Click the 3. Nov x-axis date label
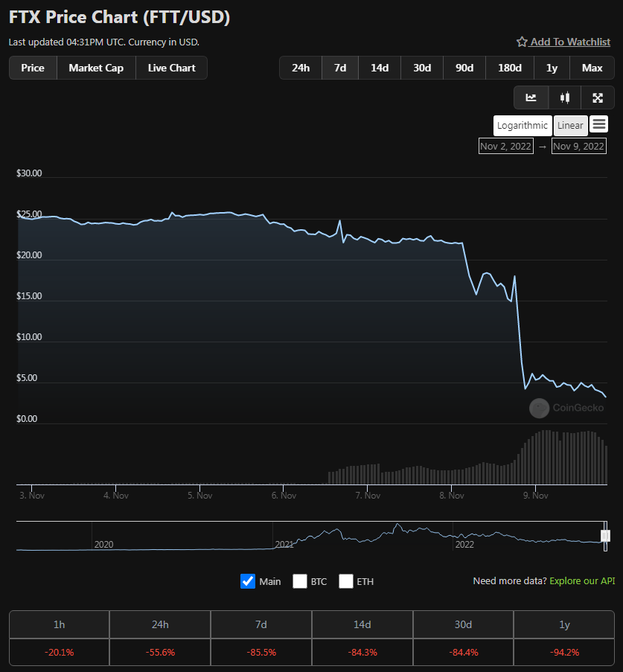This screenshot has width=623, height=672. 32,496
